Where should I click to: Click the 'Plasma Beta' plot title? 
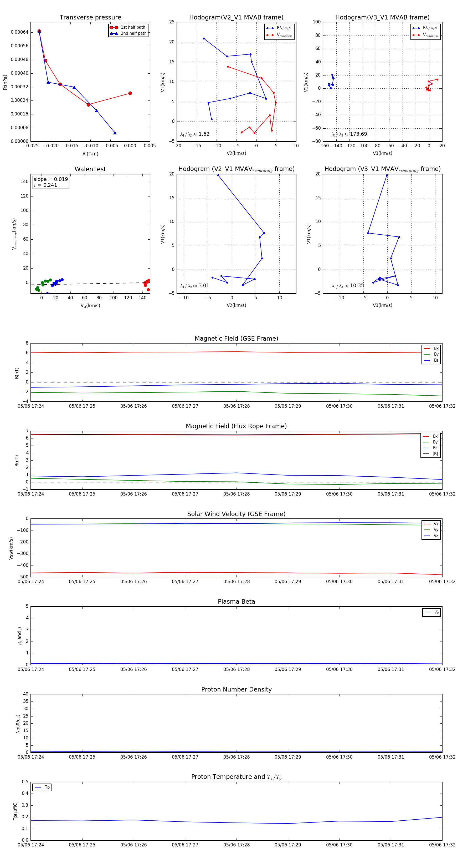coord(236,602)
